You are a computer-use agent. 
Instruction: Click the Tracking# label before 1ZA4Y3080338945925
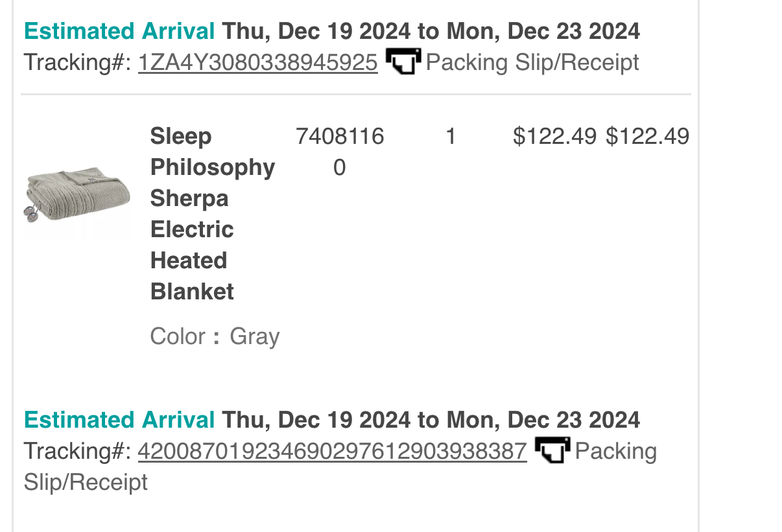[78, 62]
